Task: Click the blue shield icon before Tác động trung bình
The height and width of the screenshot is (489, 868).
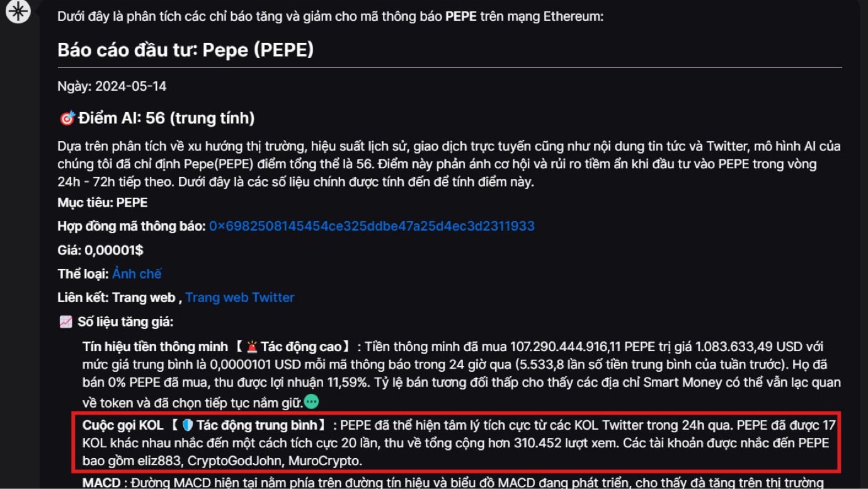Action: pyautogui.click(x=187, y=425)
